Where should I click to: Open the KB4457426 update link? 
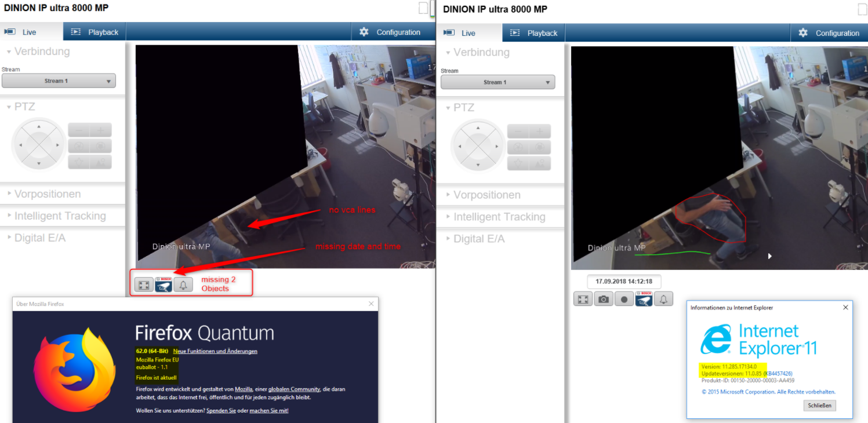[778, 374]
